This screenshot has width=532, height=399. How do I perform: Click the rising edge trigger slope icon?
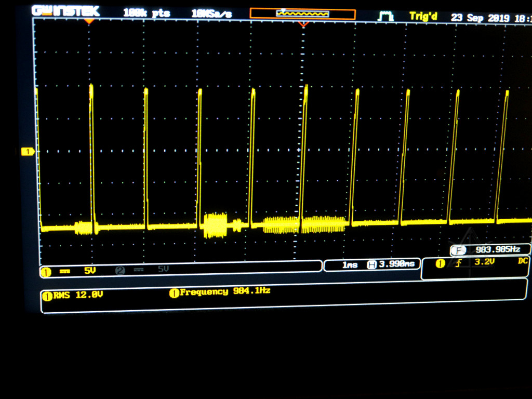[458, 263]
